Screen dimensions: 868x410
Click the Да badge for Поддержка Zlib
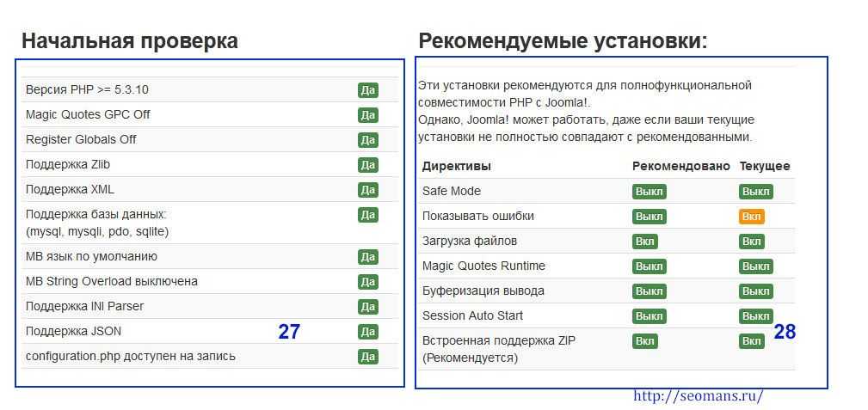(367, 164)
